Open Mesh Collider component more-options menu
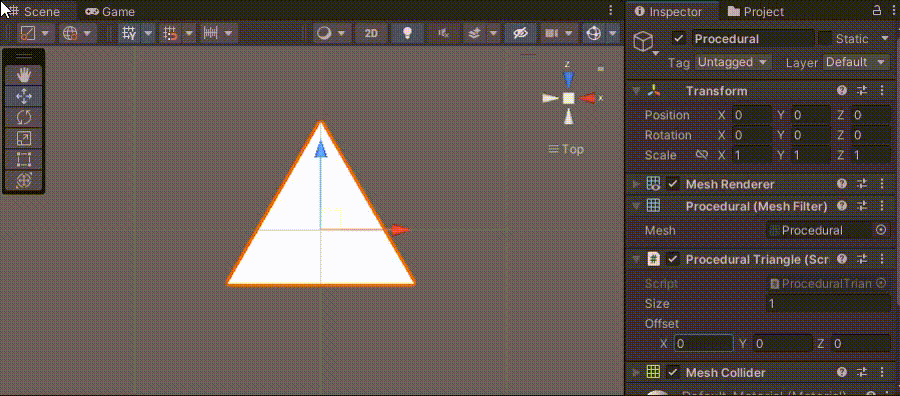The width and height of the screenshot is (900, 396). coord(882,372)
